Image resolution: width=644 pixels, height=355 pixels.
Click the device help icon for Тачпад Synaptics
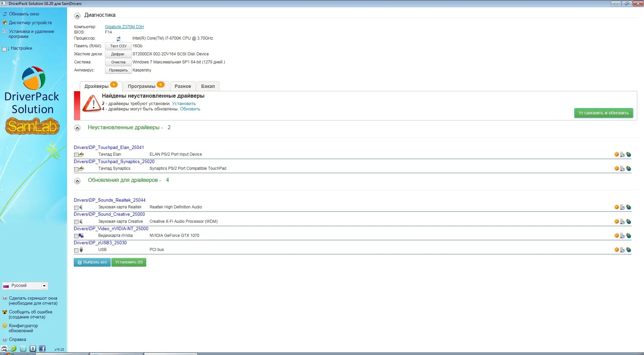[x=623, y=169]
